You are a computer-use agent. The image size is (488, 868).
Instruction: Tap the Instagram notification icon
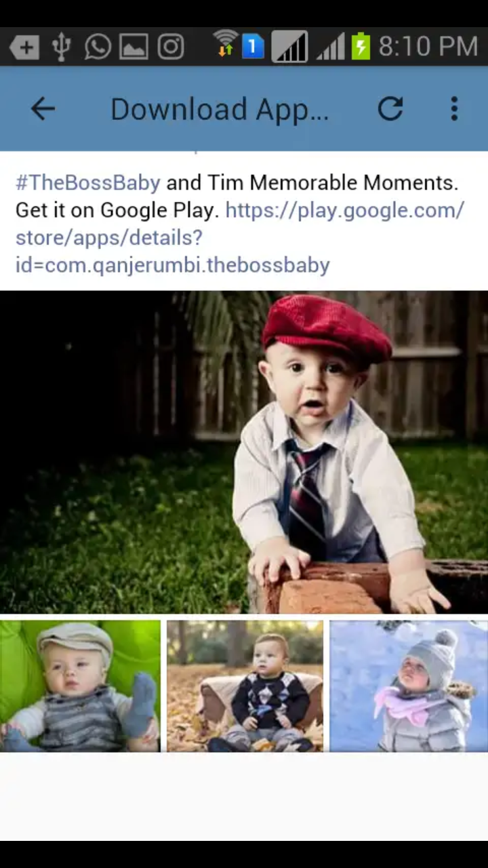tap(171, 47)
